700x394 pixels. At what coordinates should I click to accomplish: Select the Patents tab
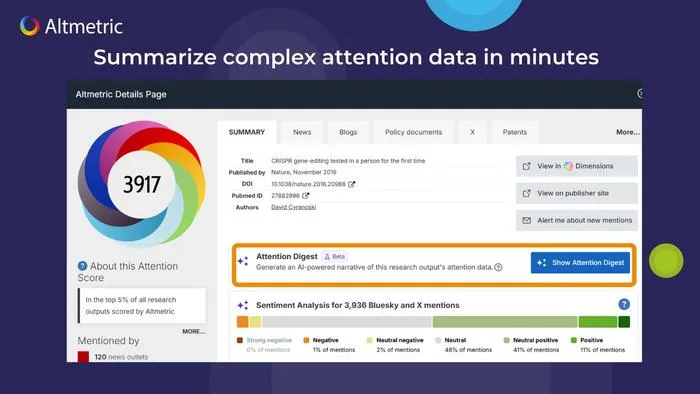coord(515,132)
